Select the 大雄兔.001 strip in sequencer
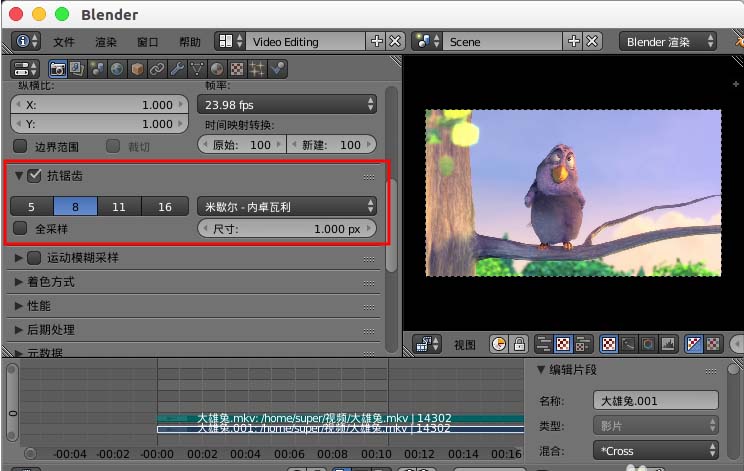Screen dimensions: 744x471 click(x=340, y=428)
